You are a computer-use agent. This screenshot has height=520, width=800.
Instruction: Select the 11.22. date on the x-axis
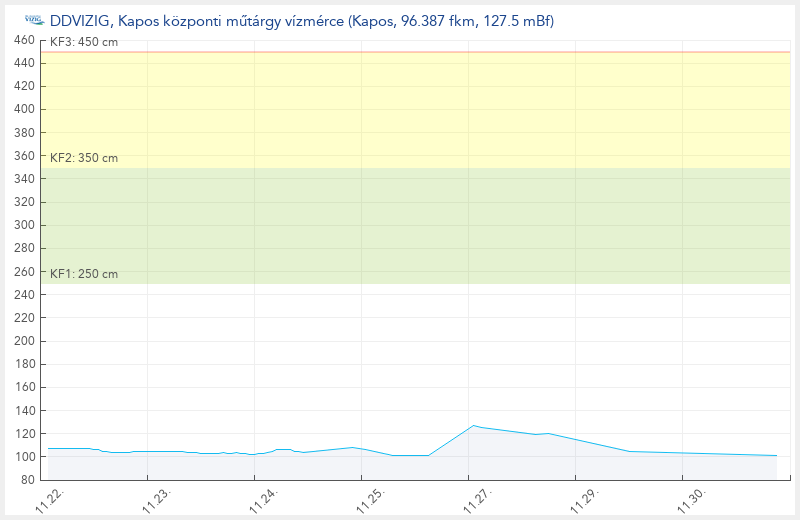pos(50,500)
